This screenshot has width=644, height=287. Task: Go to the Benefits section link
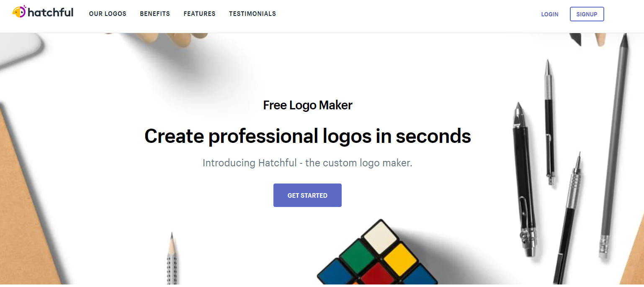[155, 14]
